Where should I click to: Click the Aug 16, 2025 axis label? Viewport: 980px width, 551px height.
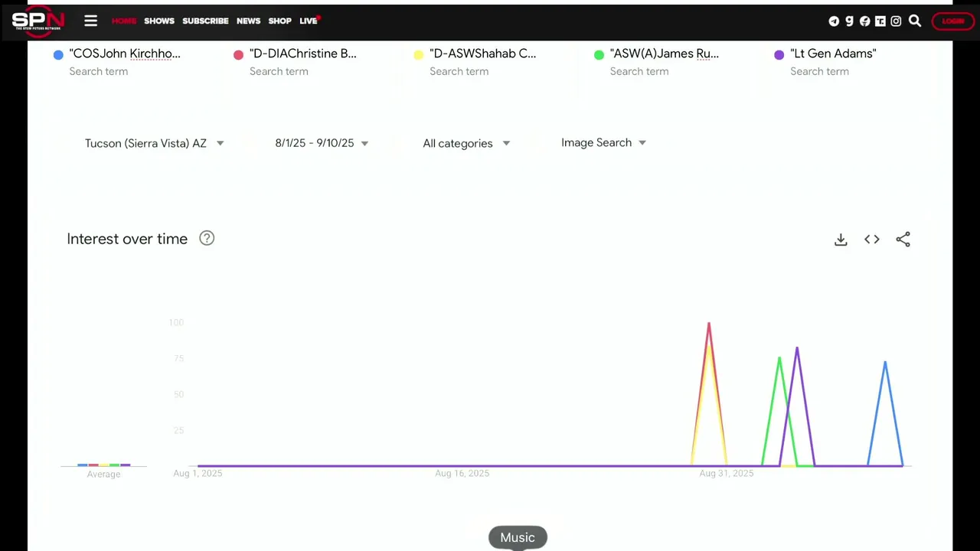pyautogui.click(x=462, y=474)
